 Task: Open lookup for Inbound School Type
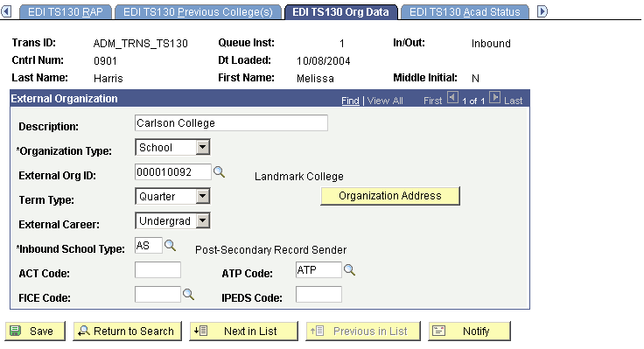tap(170, 246)
